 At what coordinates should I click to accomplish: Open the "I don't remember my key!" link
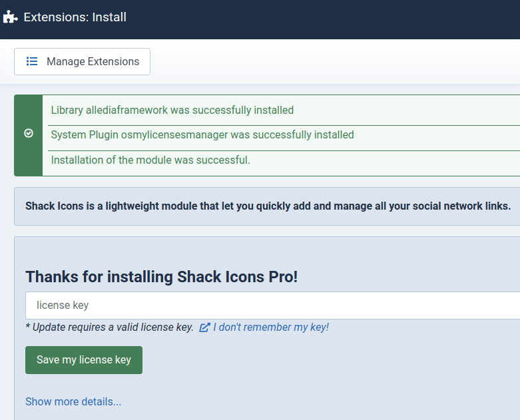point(270,327)
